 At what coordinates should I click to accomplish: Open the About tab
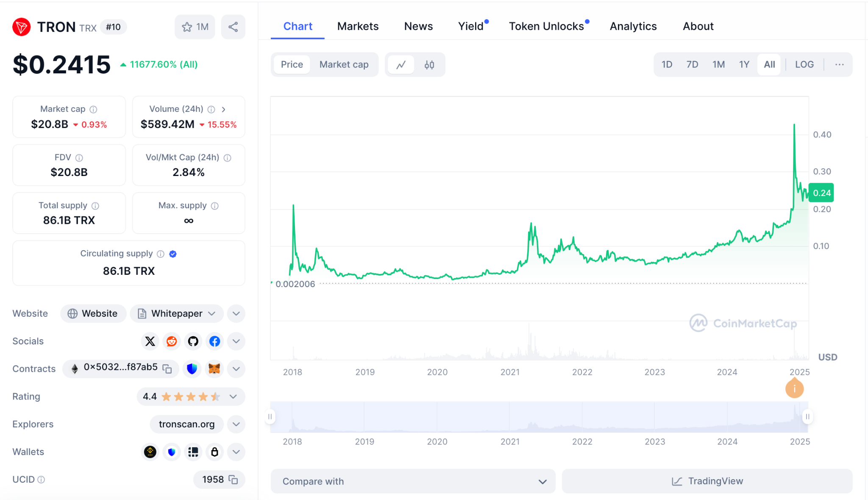pos(698,26)
